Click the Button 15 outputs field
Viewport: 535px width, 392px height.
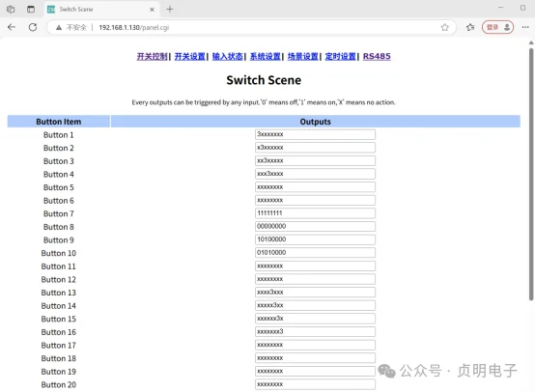pos(315,319)
